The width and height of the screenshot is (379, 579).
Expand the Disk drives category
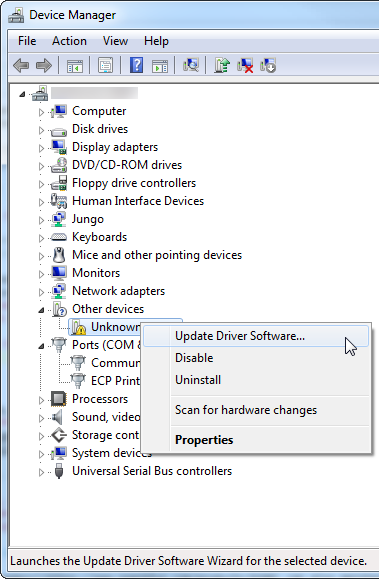(x=41, y=130)
